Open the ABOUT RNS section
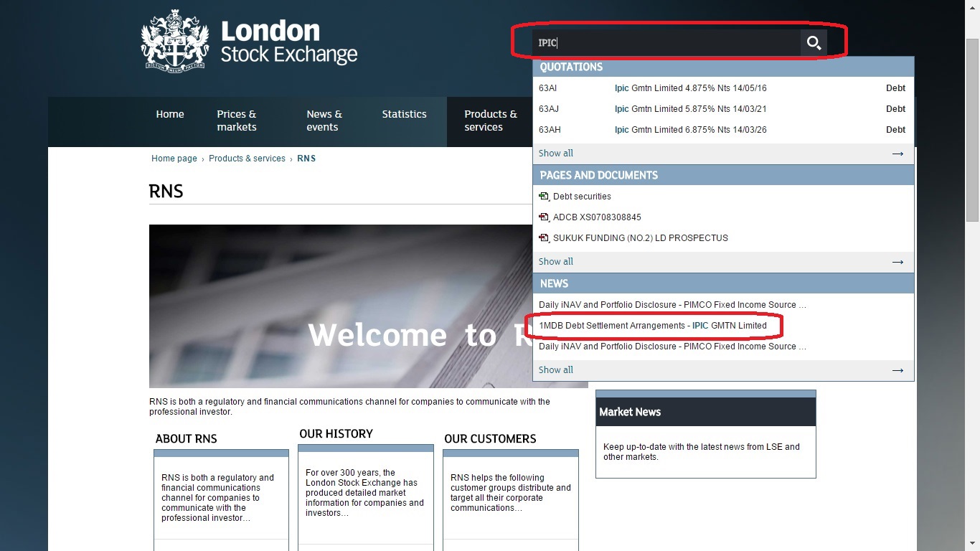The width and height of the screenshot is (980, 551). pos(187,439)
